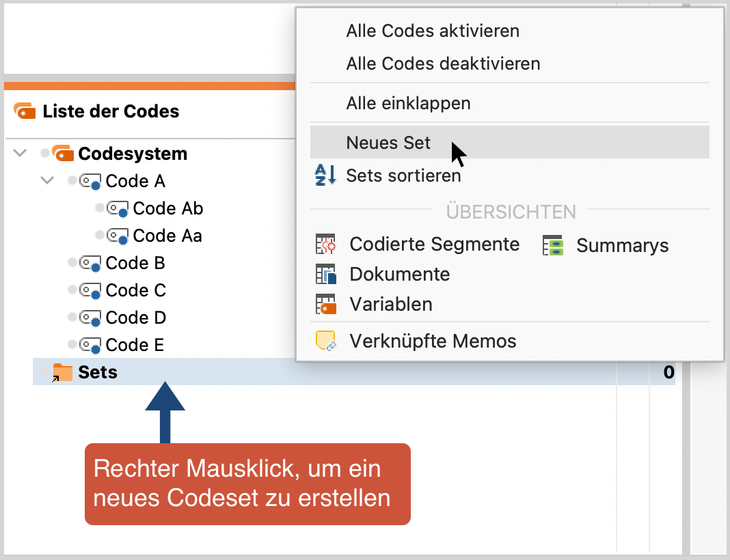The width and height of the screenshot is (730, 560).
Task: Choose Sets sortieren menu entry
Action: [x=403, y=176]
